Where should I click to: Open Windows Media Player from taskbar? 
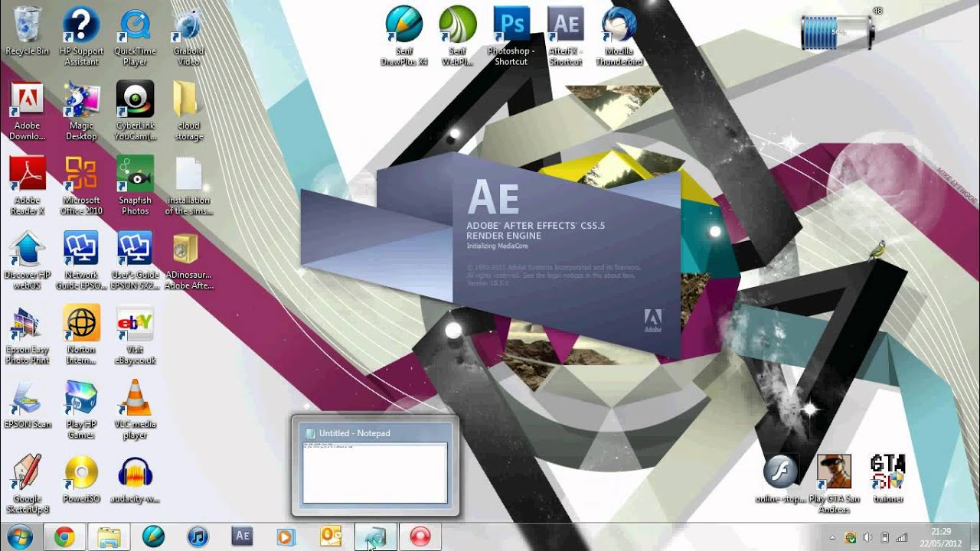tap(286, 537)
